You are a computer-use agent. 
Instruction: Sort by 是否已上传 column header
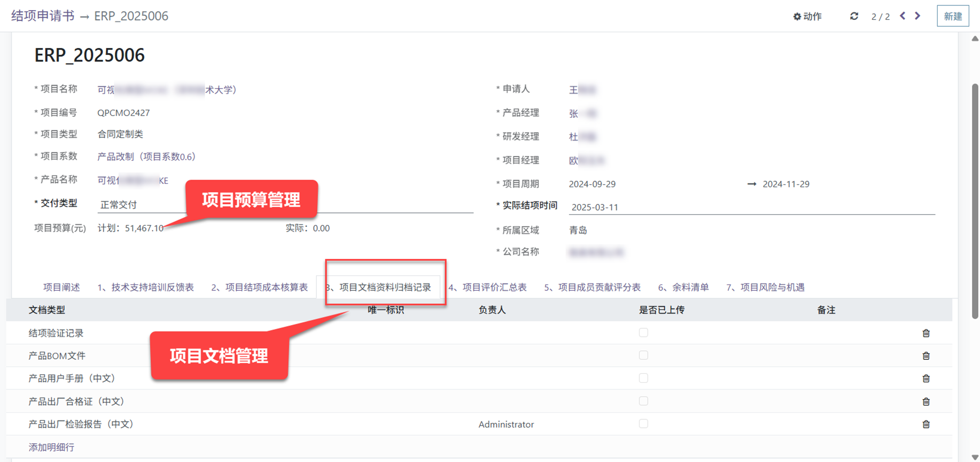(662, 310)
